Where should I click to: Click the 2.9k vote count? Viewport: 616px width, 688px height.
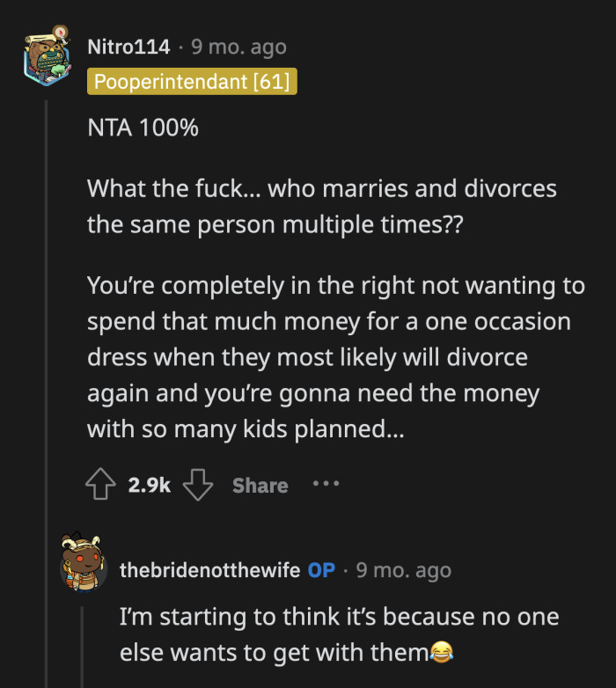point(150,485)
